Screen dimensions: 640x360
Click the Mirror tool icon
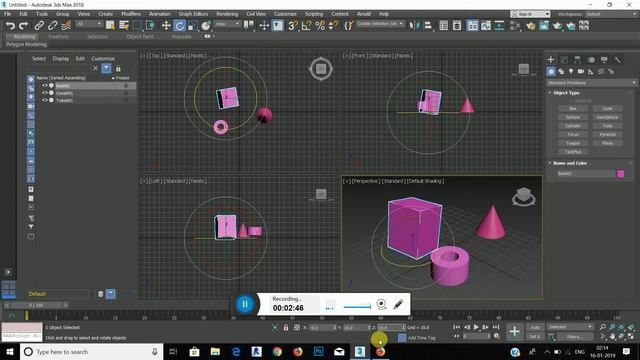[x=414, y=25]
